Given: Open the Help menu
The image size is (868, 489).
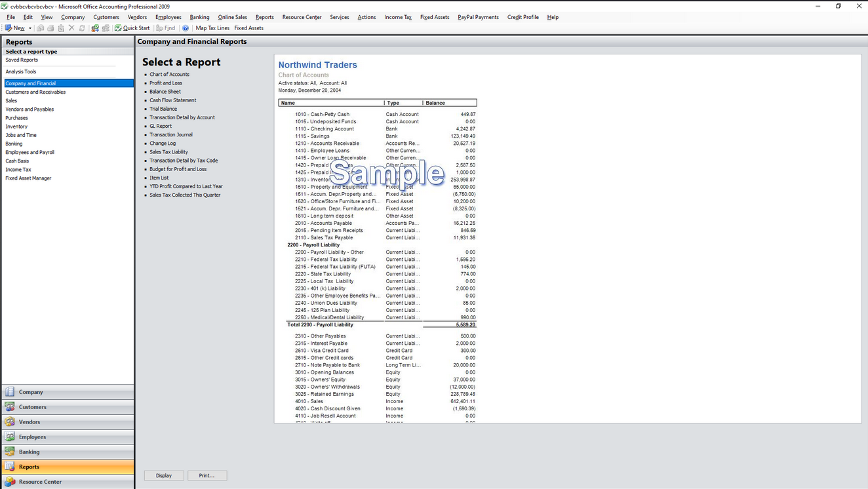Looking at the screenshot, I should [553, 17].
